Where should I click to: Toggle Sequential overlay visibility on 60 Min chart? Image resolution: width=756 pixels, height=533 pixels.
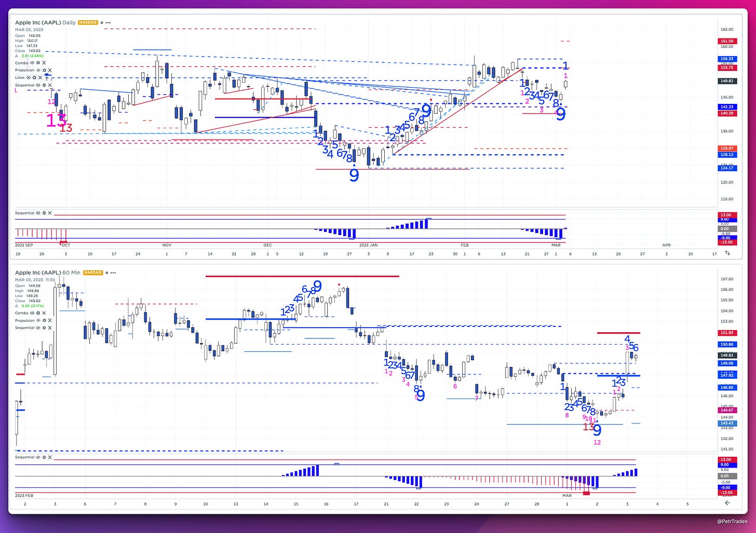[x=38, y=328]
